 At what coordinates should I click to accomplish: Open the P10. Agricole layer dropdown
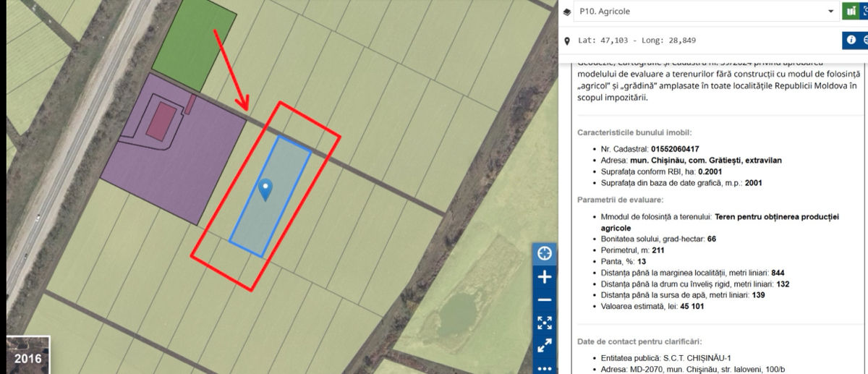point(706,12)
